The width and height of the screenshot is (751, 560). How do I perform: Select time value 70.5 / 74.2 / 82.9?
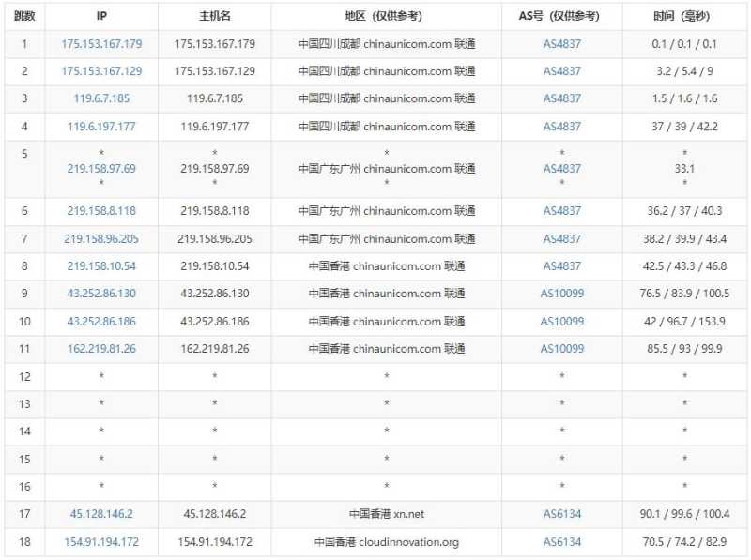(x=684, y=542)
